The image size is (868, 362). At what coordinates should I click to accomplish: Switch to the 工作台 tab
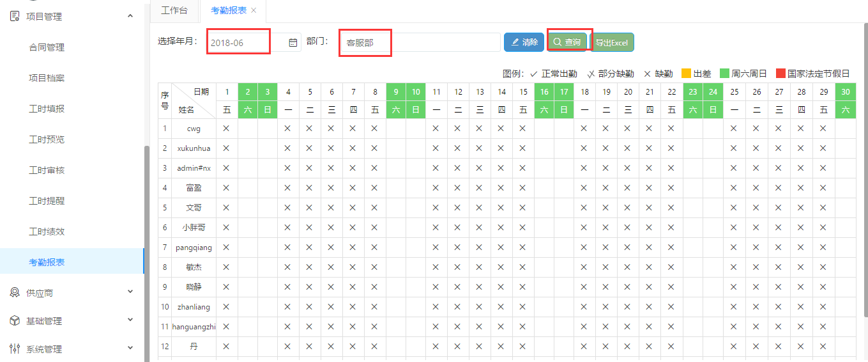point(174,10)
